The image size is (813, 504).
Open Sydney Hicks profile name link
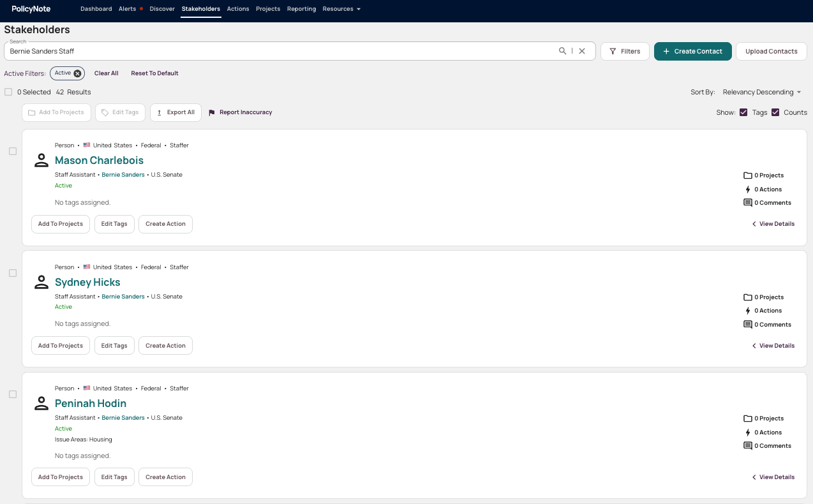(x=87, y=282)
